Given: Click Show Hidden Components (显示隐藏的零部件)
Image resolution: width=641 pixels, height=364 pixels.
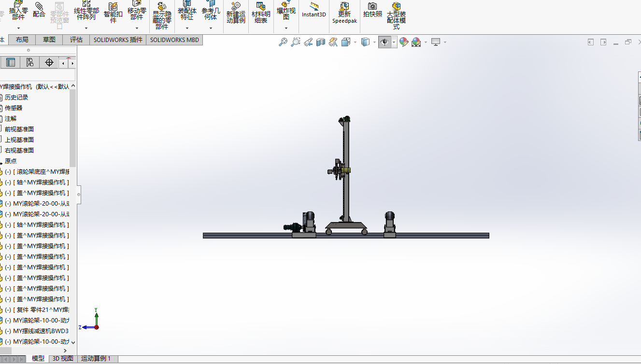Looking at the screenshot, I should click(162, 15).
